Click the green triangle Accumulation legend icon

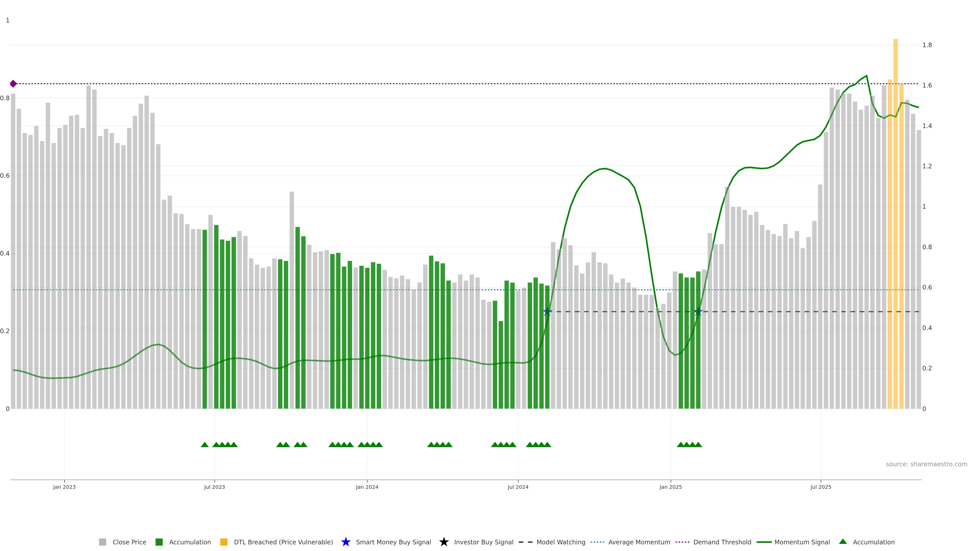tap(843, 542)
